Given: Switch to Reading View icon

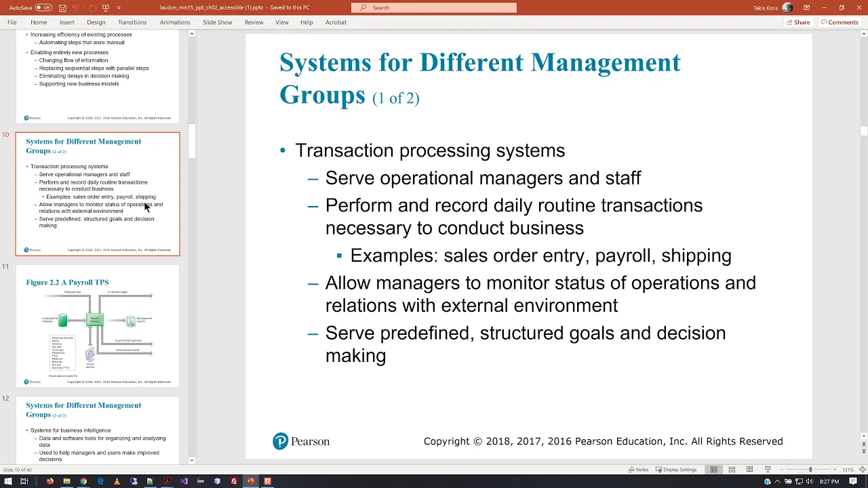Looking at the screenshot, I should click(749, 470).
